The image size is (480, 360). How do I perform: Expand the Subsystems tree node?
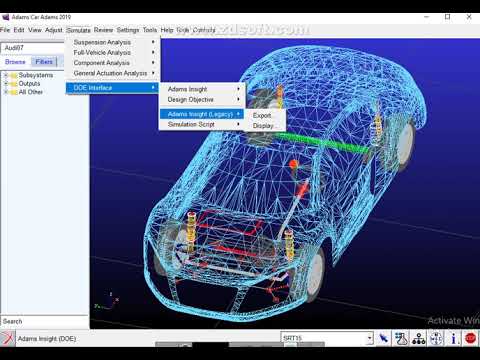(x=6, y=75)
